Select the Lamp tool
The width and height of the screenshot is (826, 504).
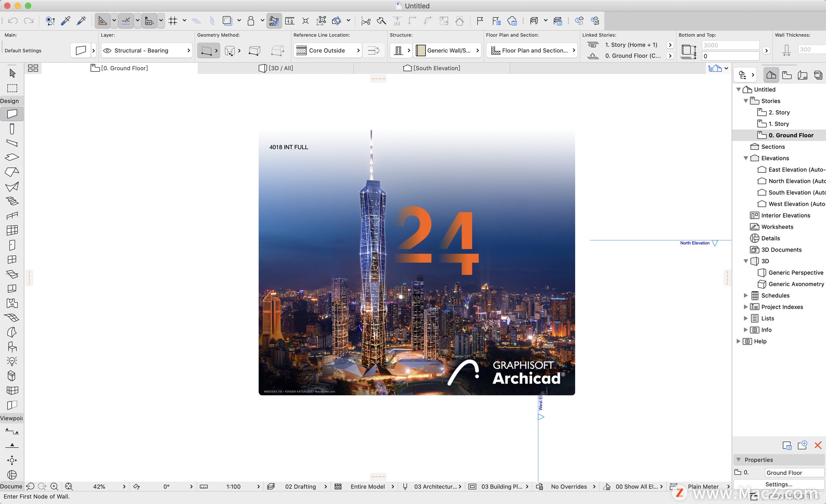(x=12, y=361)
